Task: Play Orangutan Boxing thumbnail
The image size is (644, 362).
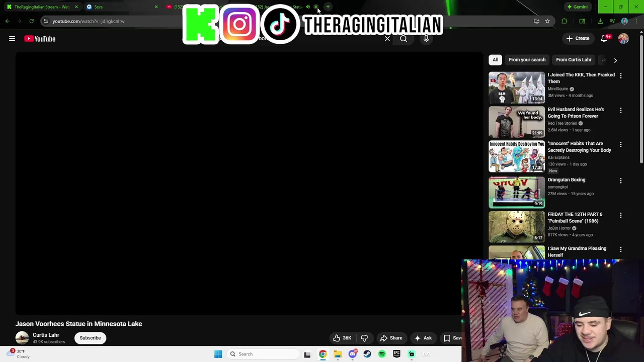Action: (516, 192)
